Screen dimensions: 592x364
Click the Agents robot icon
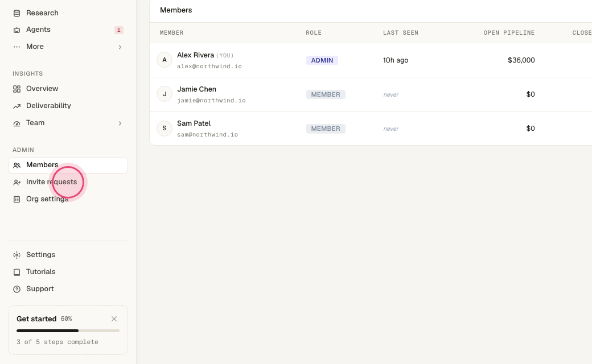pyautogui.click(x=17, y=30)
